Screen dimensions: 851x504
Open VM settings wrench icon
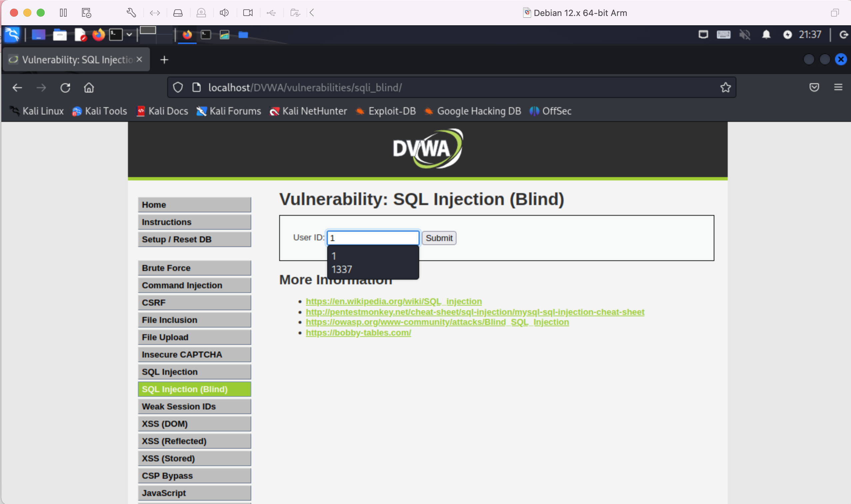tap(131, 13)
